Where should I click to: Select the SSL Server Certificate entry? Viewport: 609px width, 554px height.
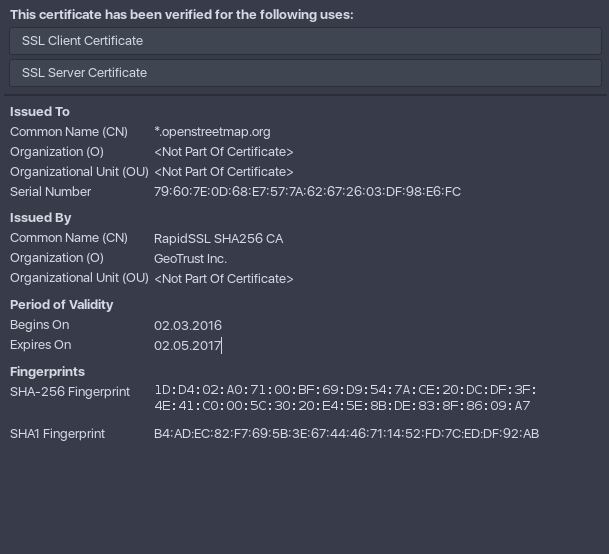click(x=305, y=73)
